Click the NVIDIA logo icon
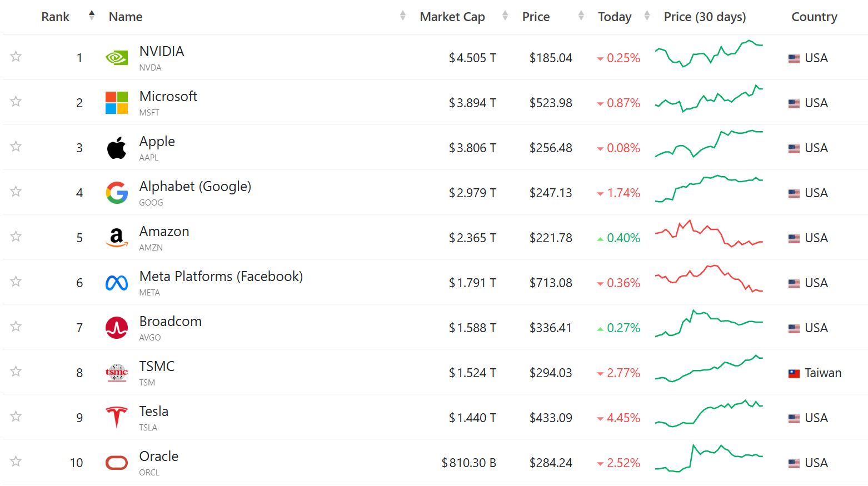The height and width of the screenshot is (486, 868). (117, 58)
